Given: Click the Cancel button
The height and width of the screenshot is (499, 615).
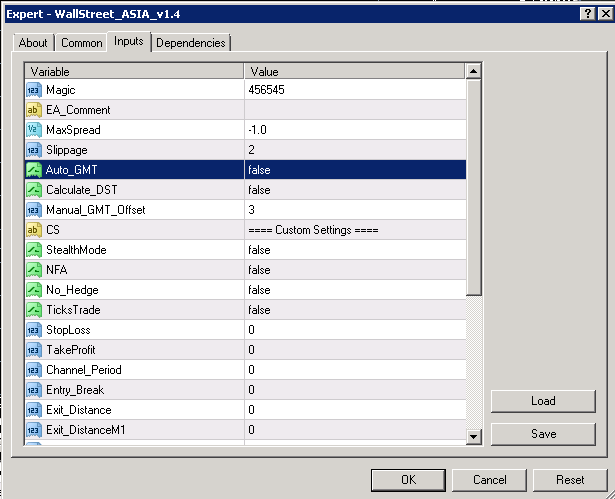Looking at the screenshot, I should pyautogui.click(x=489, y=480).
